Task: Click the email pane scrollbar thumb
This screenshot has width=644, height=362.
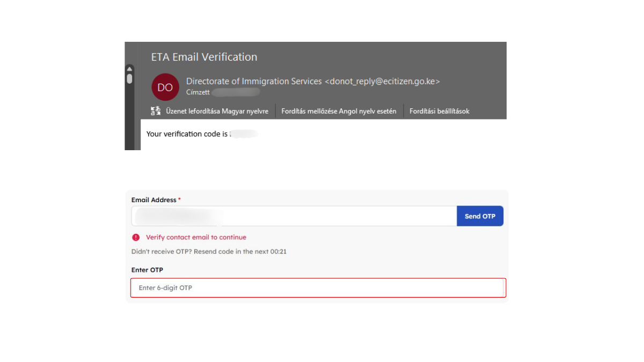Action: point(129,79)
